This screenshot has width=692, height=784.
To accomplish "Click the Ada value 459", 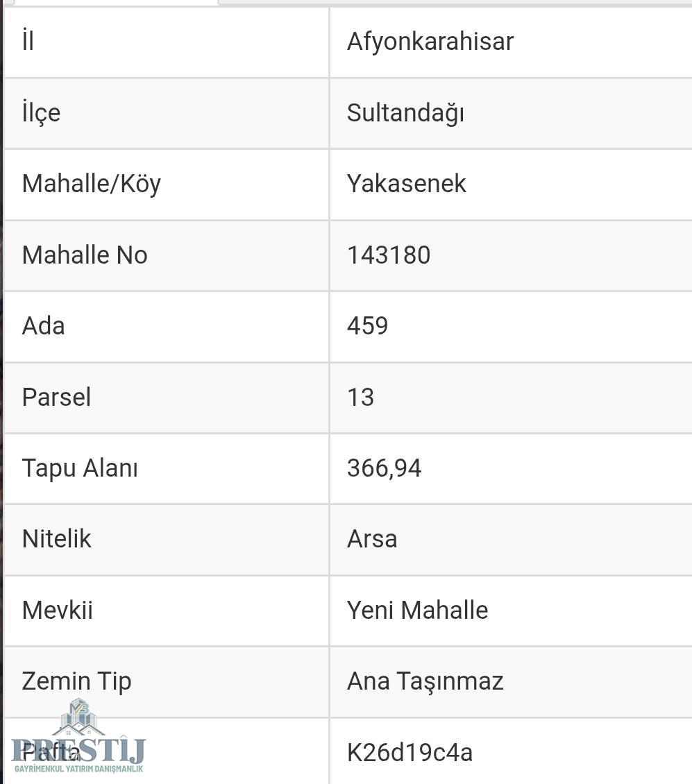I will [x=367, y=326].
